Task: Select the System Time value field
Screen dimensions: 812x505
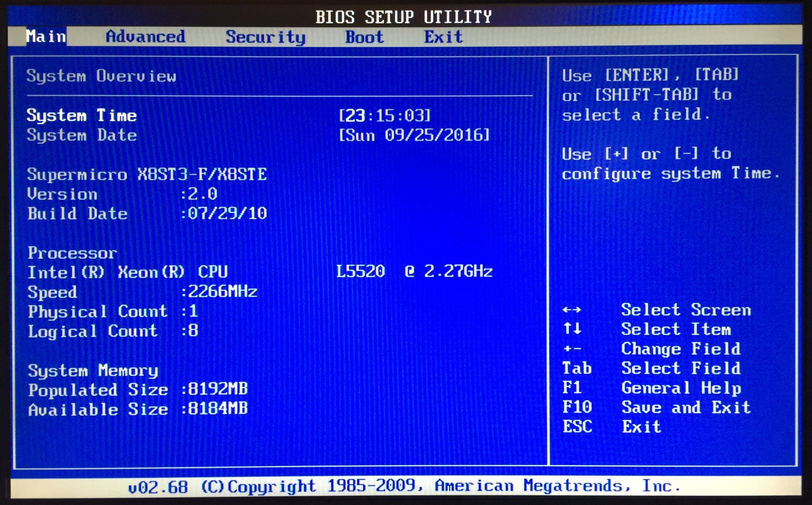Action: pyautogui.click(x=384, y=116)
